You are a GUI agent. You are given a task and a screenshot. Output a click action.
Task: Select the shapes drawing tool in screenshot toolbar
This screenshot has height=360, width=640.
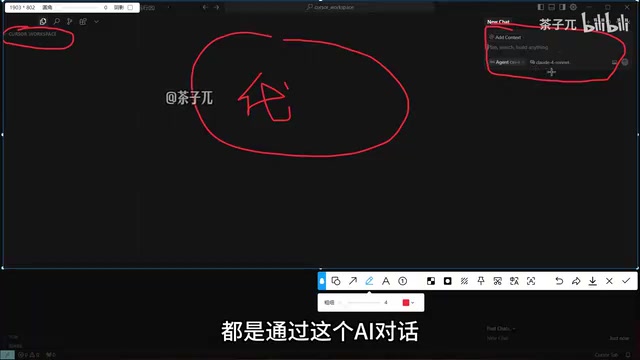pos(336,281)
